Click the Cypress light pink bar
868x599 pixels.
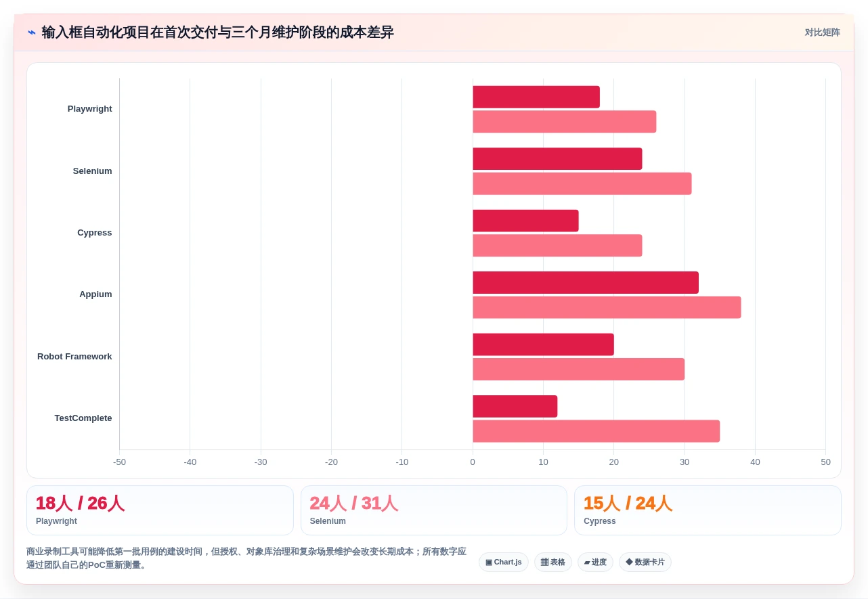pos(557,246)
